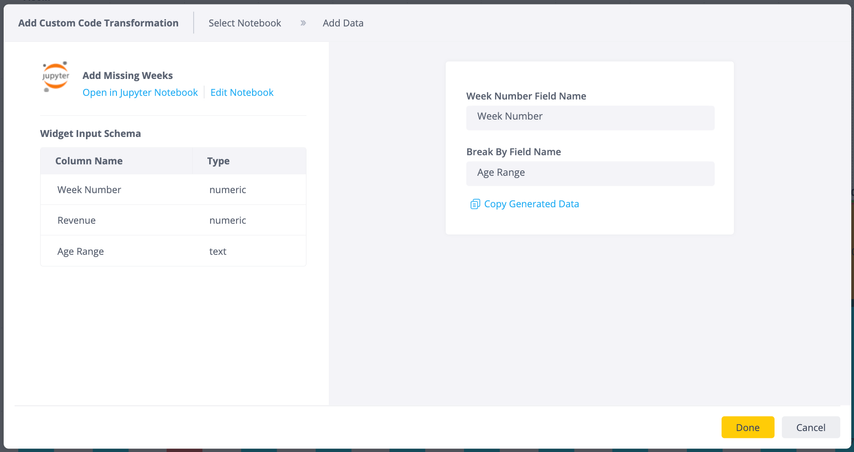
Task: Go back to the Select Notebook step
Action: pos(245,23)
